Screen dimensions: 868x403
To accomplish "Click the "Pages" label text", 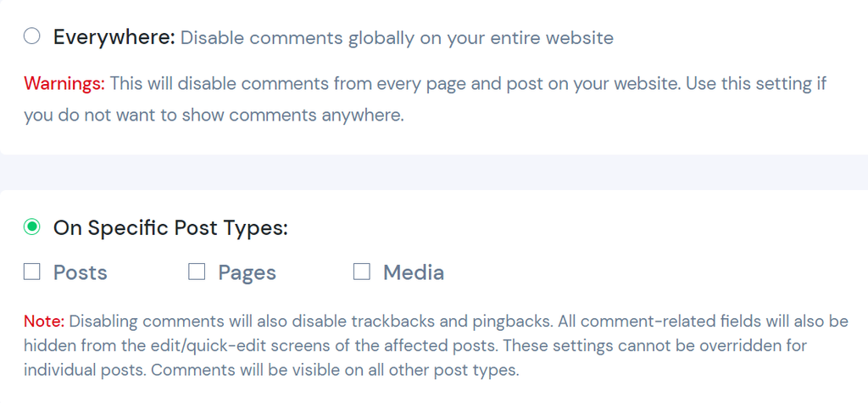I will click(x=247, y=273).
